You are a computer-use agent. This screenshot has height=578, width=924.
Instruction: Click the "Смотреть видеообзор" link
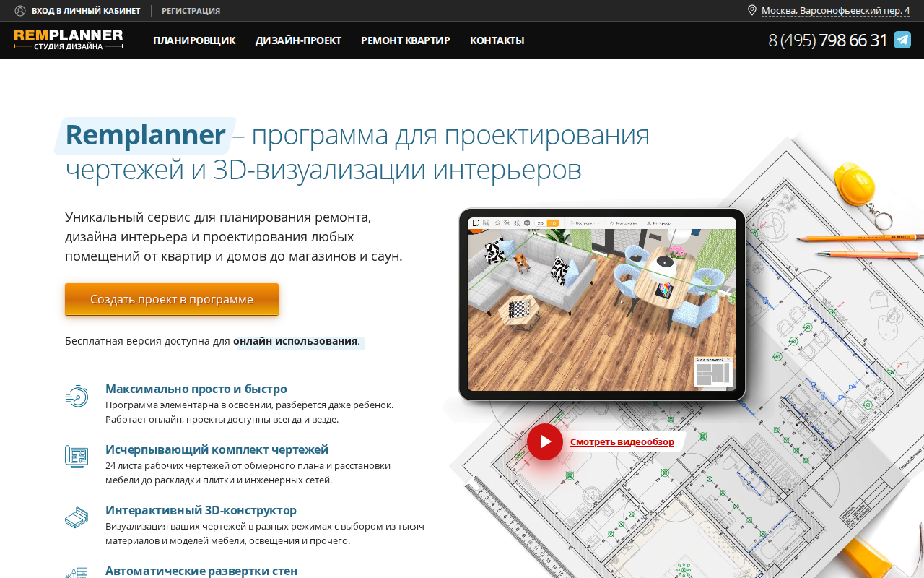[622, 441]
